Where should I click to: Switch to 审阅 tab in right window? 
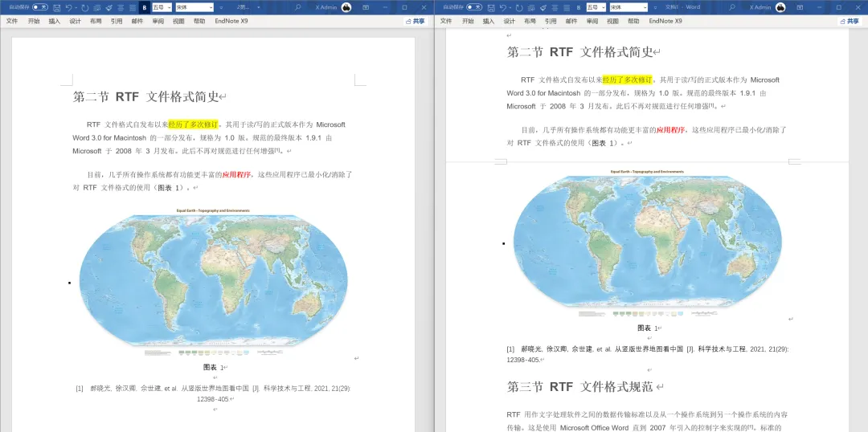(x=592, y=21)
